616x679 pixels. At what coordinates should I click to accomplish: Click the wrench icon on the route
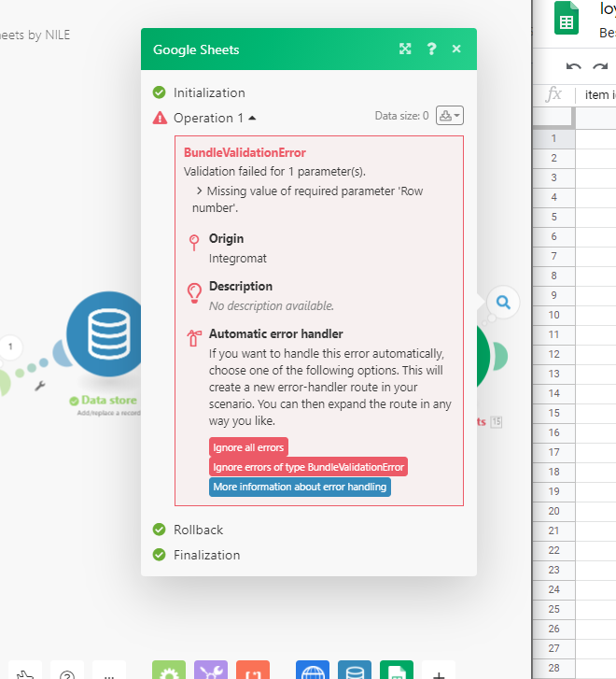coord(40,384)
